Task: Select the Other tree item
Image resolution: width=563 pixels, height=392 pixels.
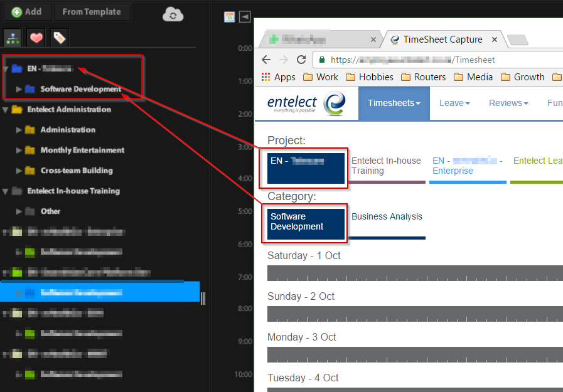Action: point(50,211)
